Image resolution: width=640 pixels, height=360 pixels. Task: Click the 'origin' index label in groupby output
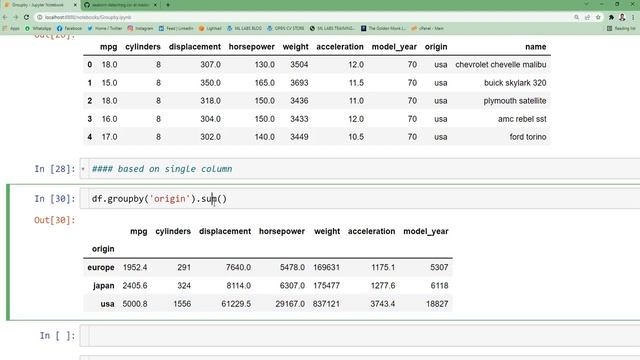[103, 249]
